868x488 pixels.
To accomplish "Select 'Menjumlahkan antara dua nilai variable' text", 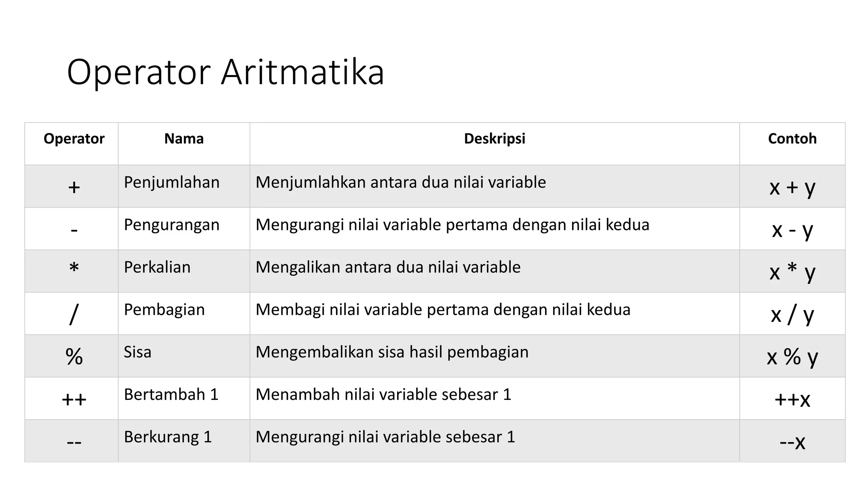I will [401, 182].
